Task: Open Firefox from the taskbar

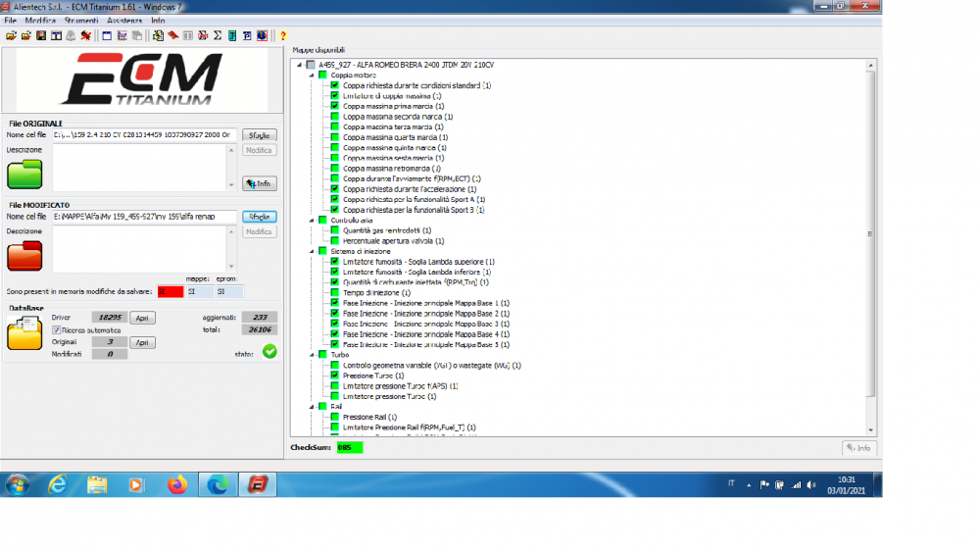Action: (177, 484)
